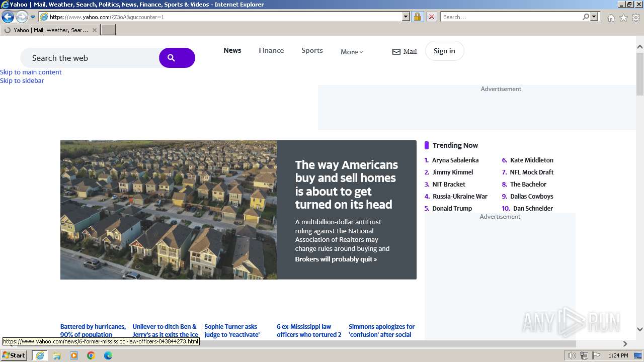Click the Home icon in IE toolbar

coord(611,18)
